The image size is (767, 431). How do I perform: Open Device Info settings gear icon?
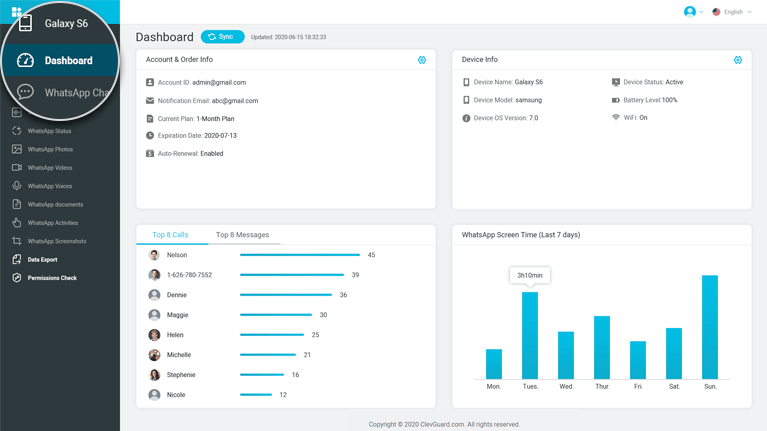738,60
